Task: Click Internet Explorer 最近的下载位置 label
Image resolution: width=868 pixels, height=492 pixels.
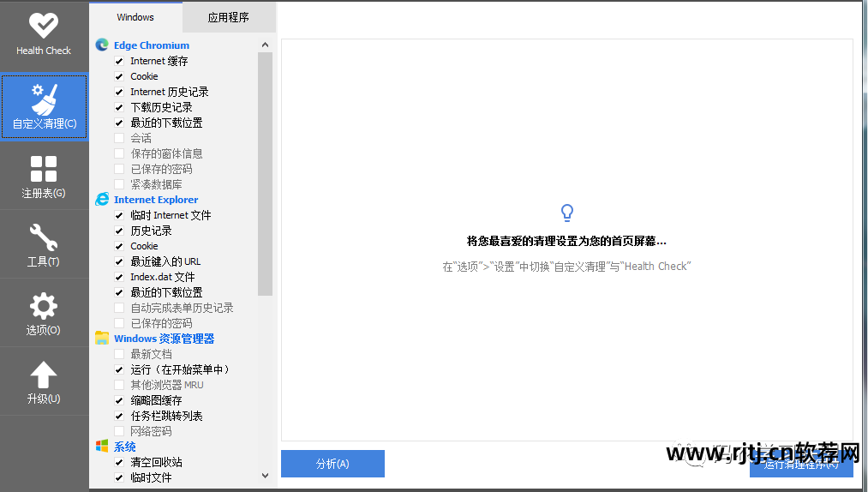Action: point(166,292)
